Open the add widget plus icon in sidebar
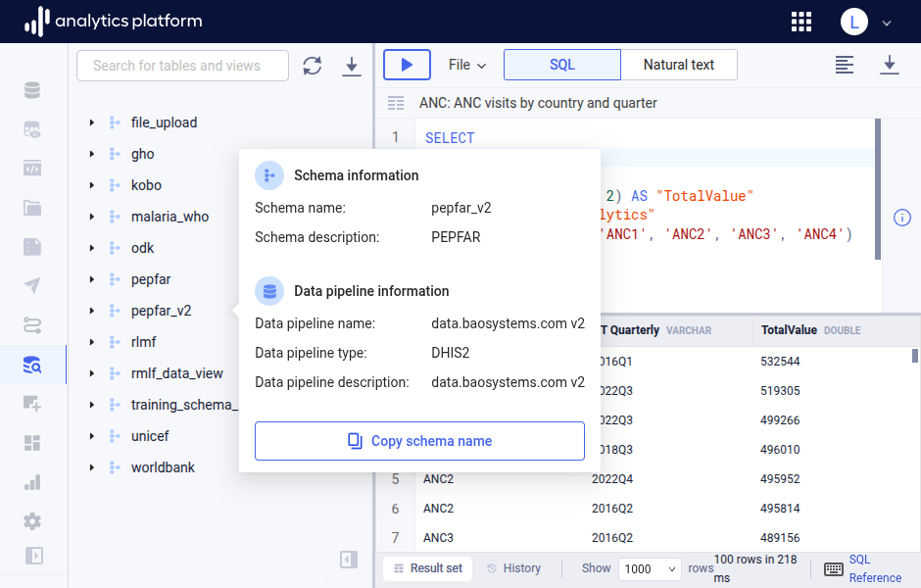Image resolution: width=921 pixels, height=588 pixels. (32, 404)
